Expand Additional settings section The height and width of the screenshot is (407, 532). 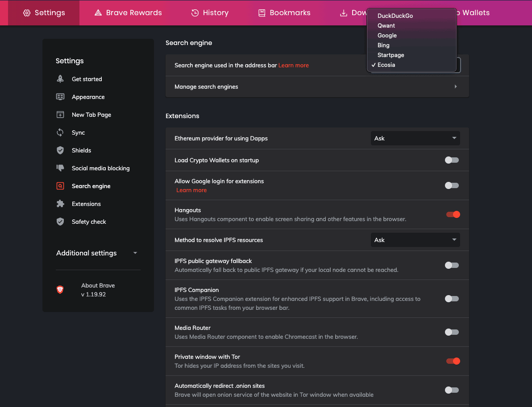point(98,253)
